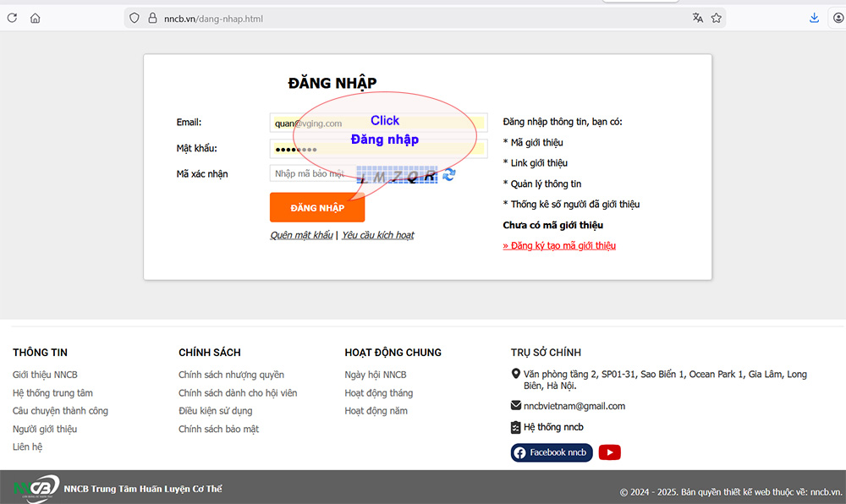Open the Đăng ký tạo mã giới thiệu link
Screen dimensions: 846x504
(x=559, y=245)
